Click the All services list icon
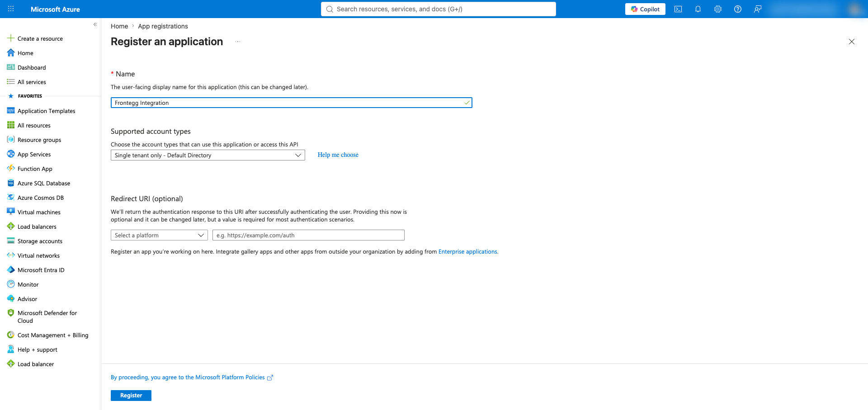 point(11,82)
